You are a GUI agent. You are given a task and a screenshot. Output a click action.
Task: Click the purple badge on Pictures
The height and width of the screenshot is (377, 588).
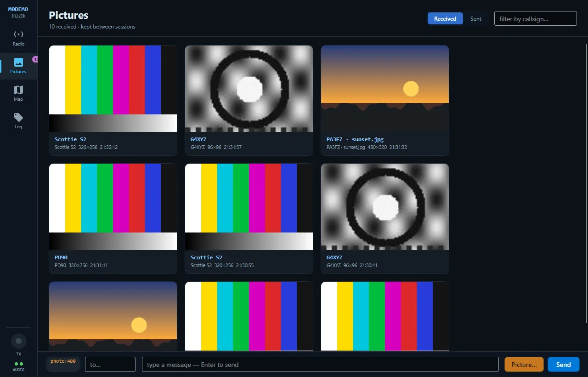[35, 59]
